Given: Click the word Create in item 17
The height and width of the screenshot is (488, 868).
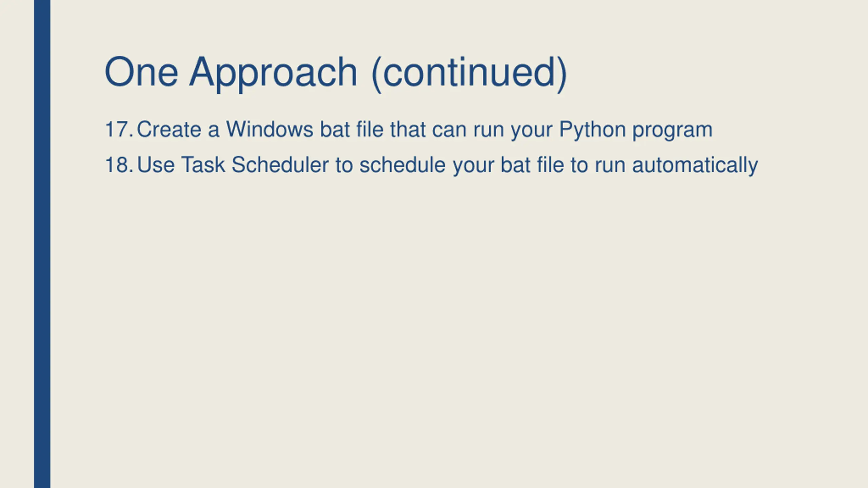Looking at the screenshot, I should [169, 129].
